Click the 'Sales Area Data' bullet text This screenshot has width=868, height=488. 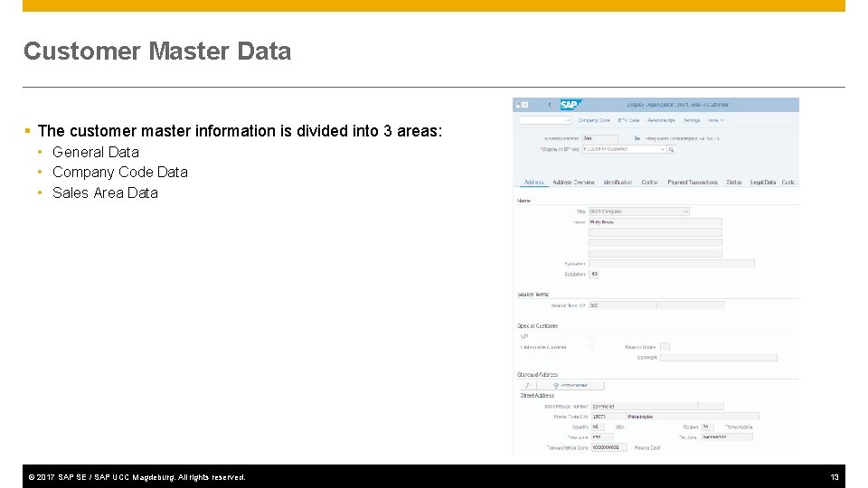coord(105,192)
